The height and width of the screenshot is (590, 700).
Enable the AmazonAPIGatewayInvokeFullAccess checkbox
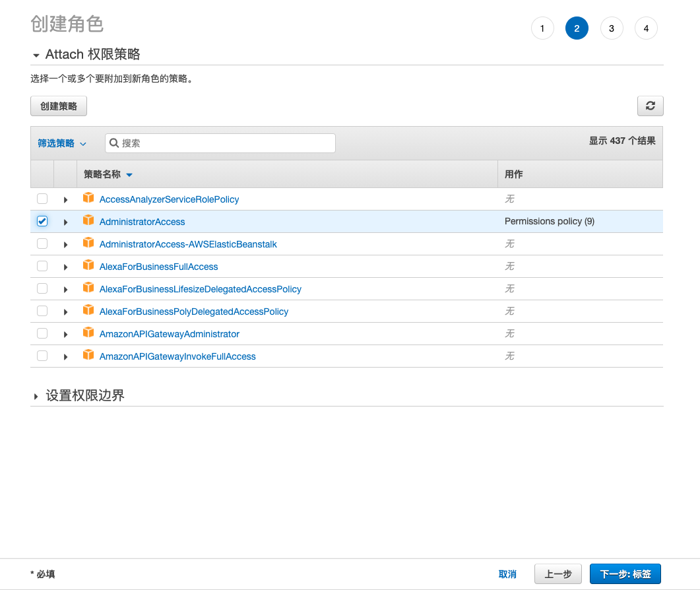[x=42, y=356]
